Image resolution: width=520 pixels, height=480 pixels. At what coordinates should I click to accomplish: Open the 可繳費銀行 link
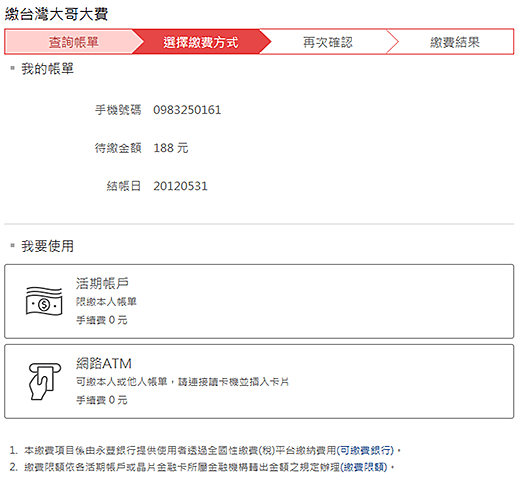point(365,450)
